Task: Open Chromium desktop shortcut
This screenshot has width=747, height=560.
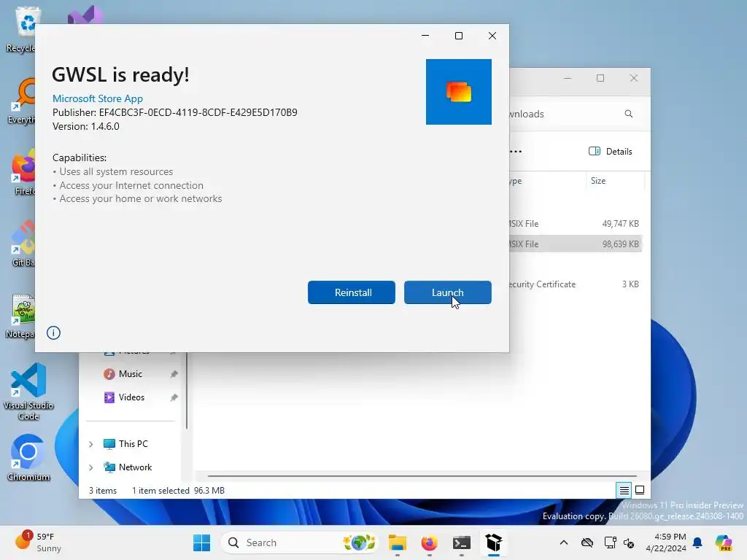Action: [x=28, y=458]
